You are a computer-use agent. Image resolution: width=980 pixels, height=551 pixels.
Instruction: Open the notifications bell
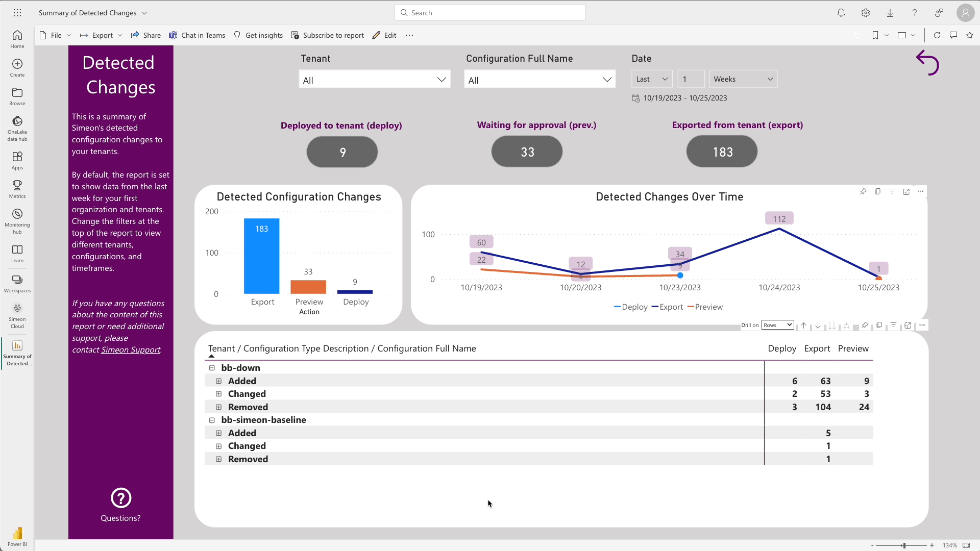(x=841, y=13)
